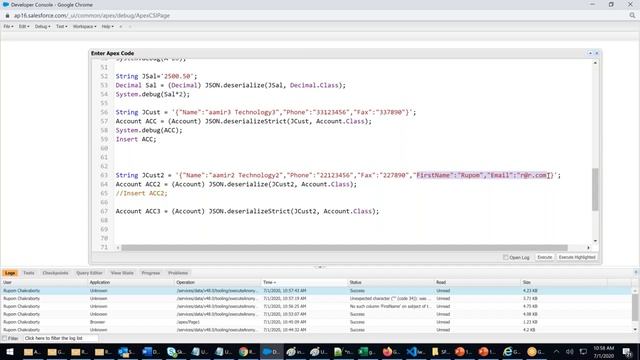Sort logs by Operation column

point(217,282)
